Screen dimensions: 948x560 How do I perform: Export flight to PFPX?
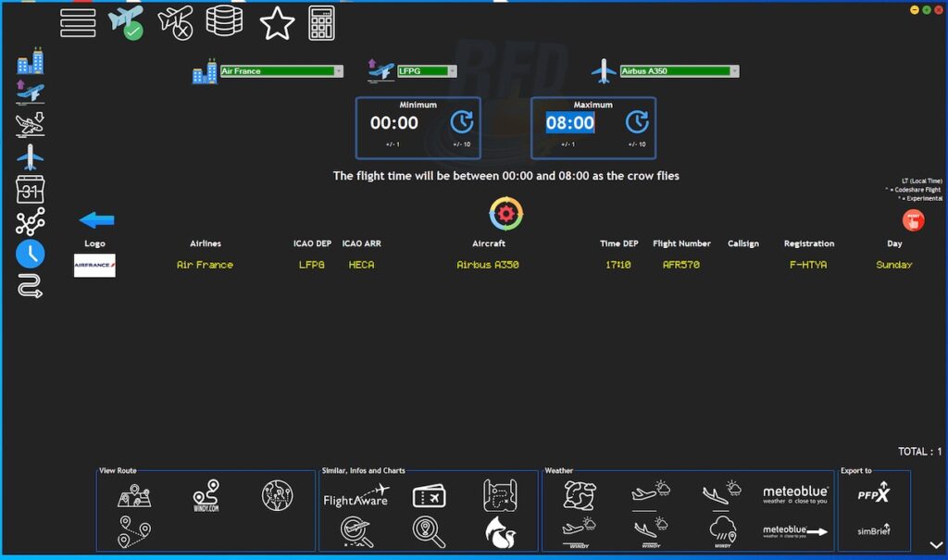point(874,494)
